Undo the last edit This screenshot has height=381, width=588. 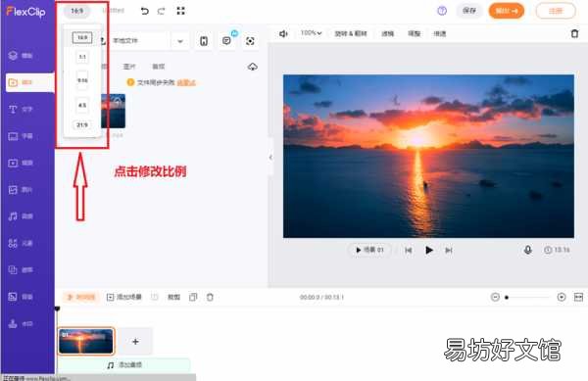tap(144, 11)
